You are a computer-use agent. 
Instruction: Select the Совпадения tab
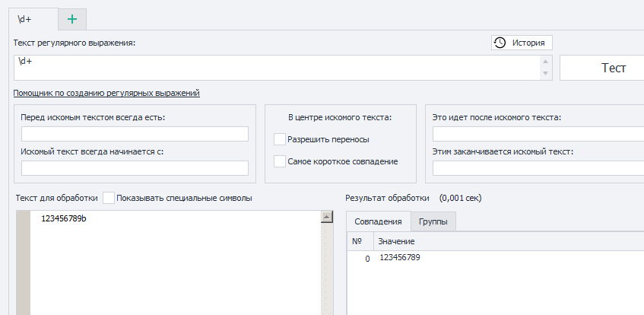379,221
